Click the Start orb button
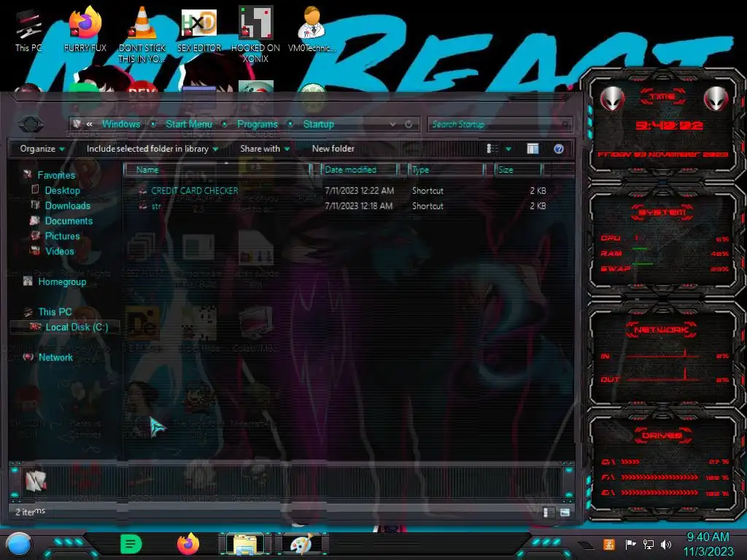Image resolution: width=747 pixels, height=560 pixels. pos(18,544)
